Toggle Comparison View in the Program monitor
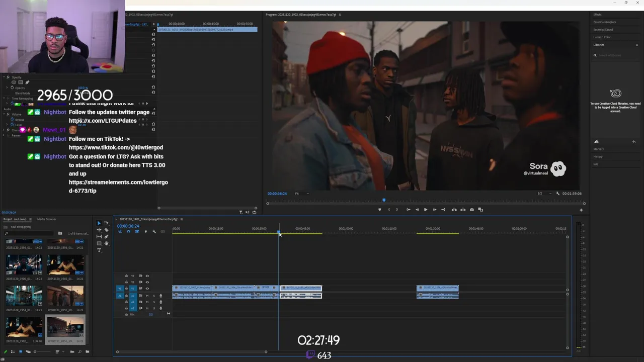The width and height of the screenshot is (644, 362). [x=480, y=210]
